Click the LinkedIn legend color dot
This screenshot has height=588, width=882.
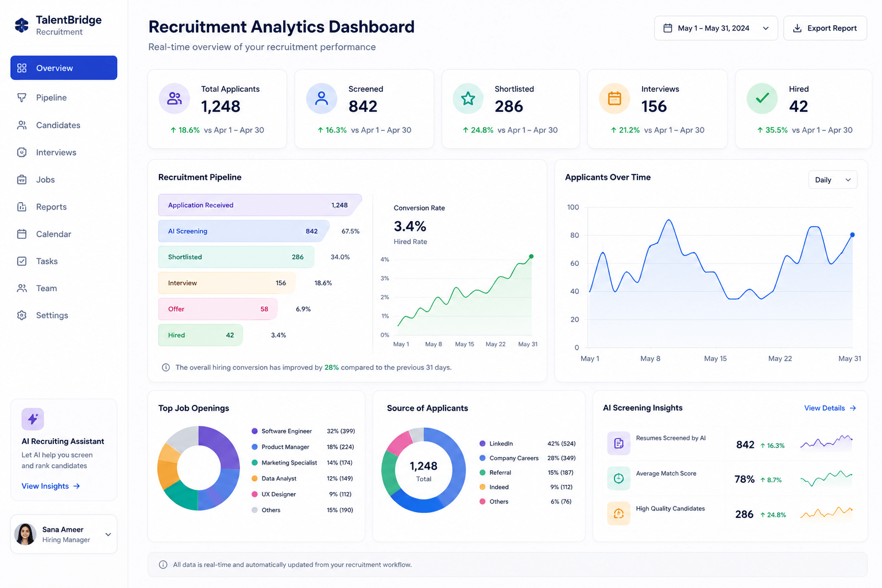click(482, 443)
